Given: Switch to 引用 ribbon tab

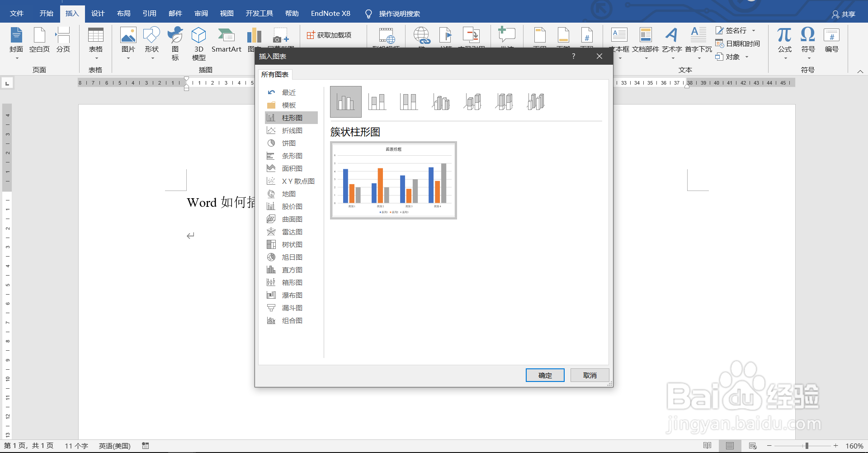Looking at the screenshot, I should (149, 14).
